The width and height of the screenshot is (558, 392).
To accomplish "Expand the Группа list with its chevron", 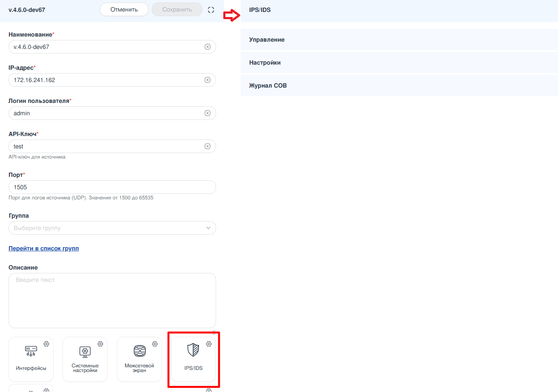I will 208,228.
